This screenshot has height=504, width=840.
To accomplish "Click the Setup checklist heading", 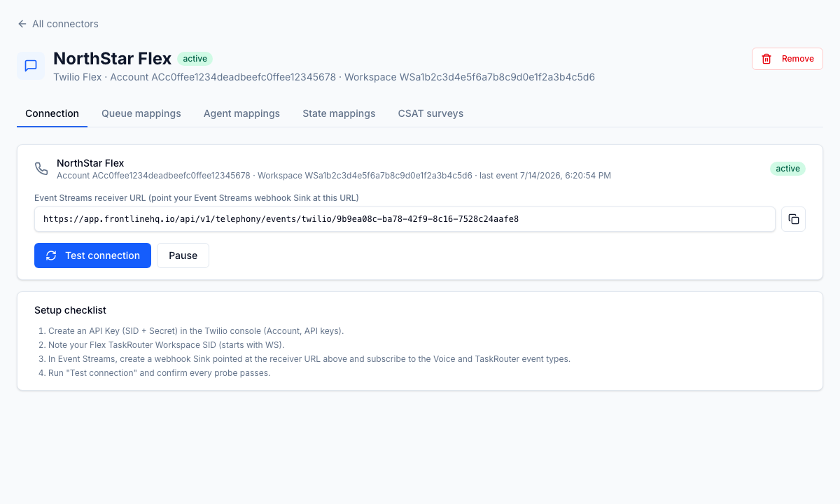I will (70, 310).
